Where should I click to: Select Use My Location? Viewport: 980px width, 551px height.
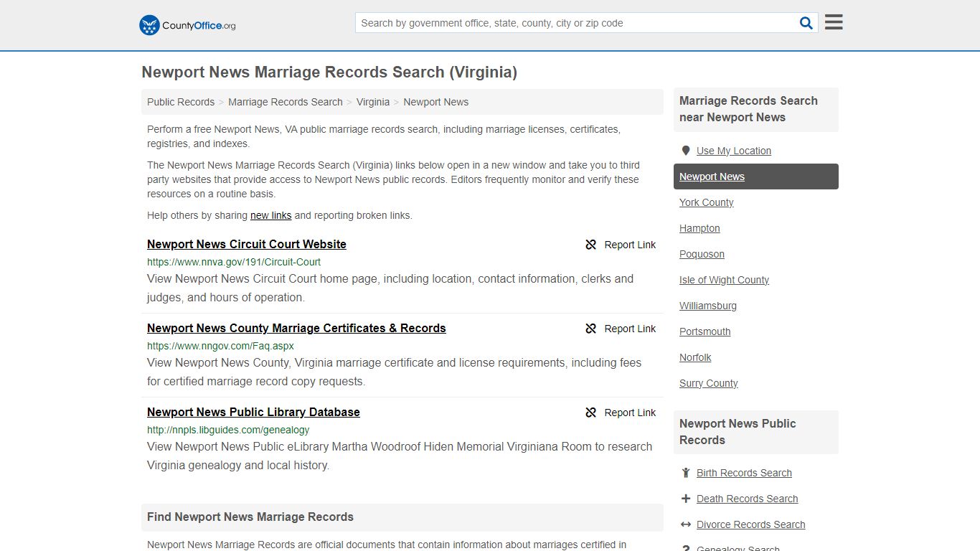click(734, 151)
